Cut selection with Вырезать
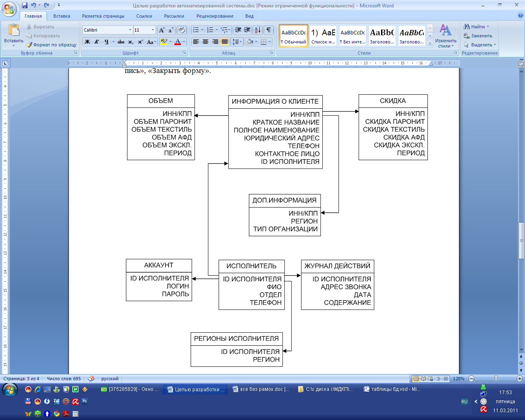Screen dimensions: 525x420 click(x=41, y=27)
